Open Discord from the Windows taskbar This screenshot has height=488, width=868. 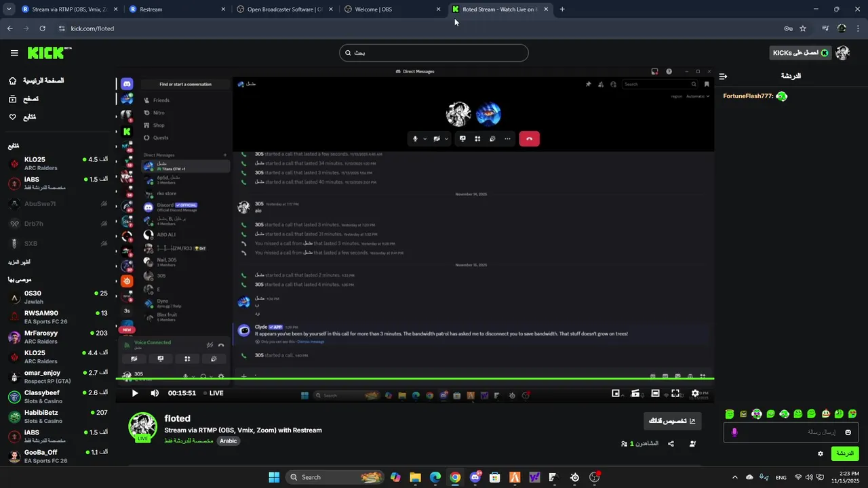475,477
